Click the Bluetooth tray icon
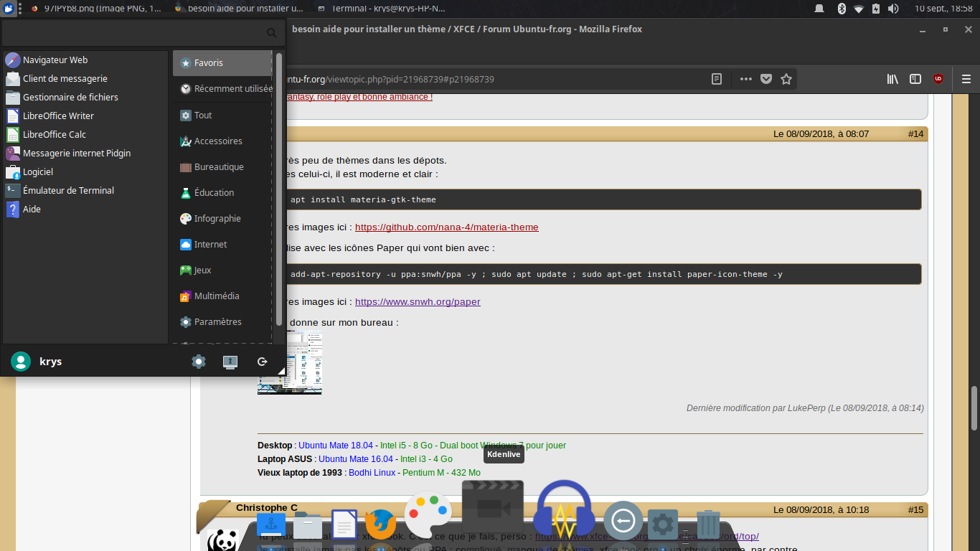The image size is (980, 551). click(842, 9)
